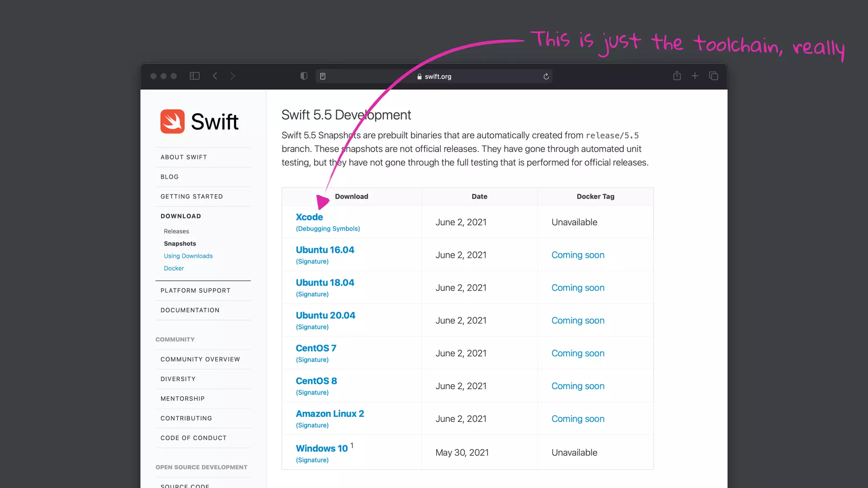Click the Swift 5.5 Development heading
Image resolution: width=868 pixels, height=488 pixels.
pyautogui.click(x=346, y=115)
